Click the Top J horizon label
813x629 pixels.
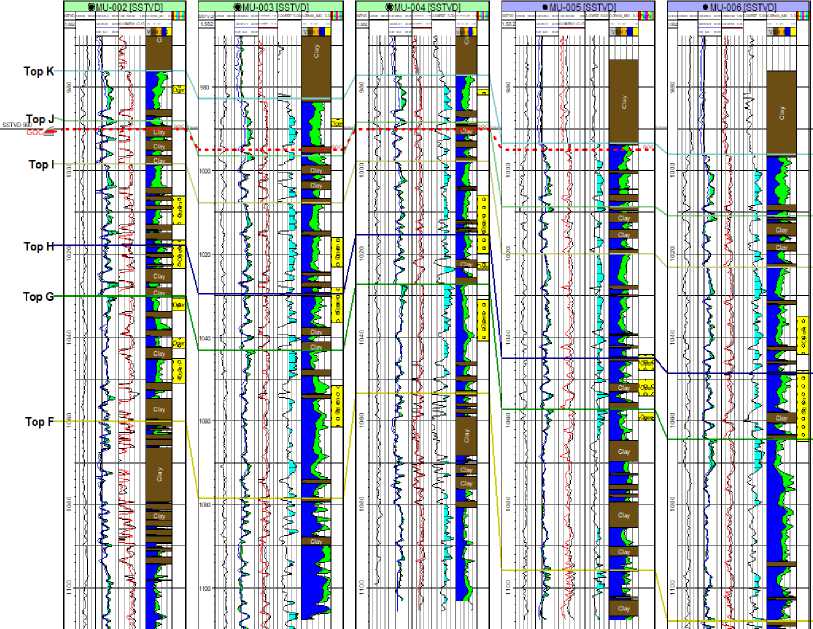(x=40, y=119)
